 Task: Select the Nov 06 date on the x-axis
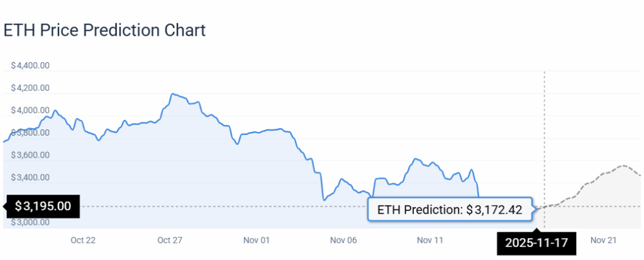(343, 240)
